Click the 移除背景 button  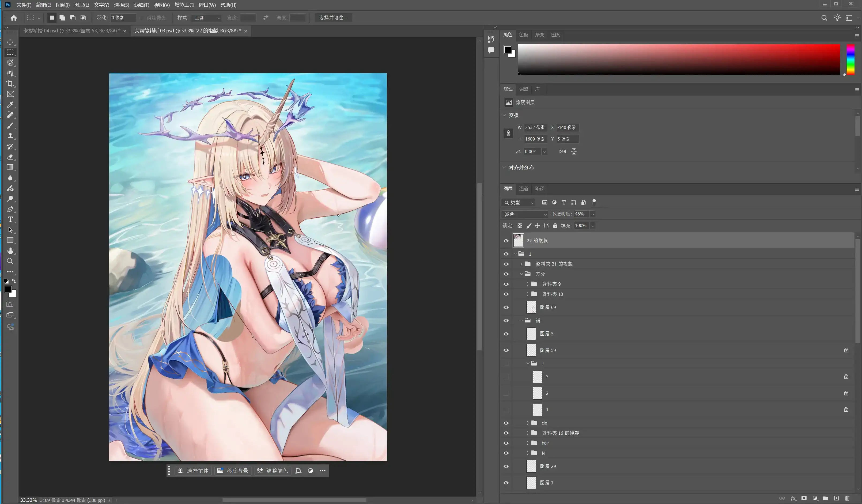pyautogui.click(x=233, y=471)
